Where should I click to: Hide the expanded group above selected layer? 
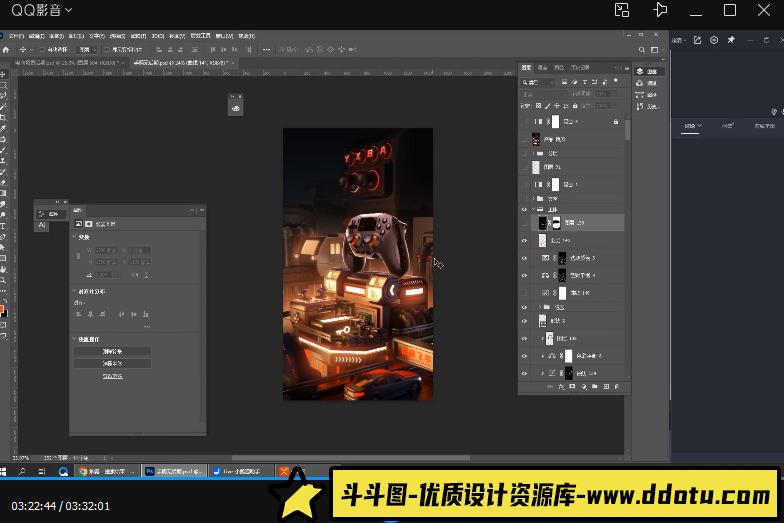click(x=524, y=210)
